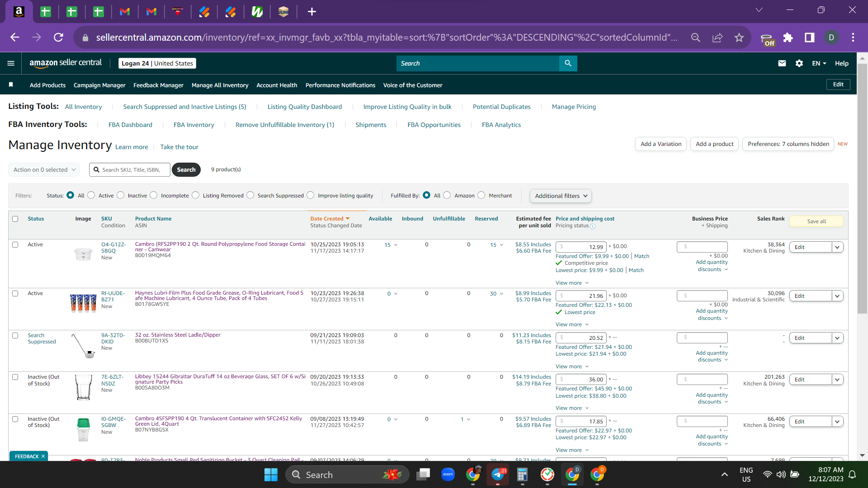Open Telegram from the taskbar
Viewport: 868px width, 488px height.
pos(498,474)
